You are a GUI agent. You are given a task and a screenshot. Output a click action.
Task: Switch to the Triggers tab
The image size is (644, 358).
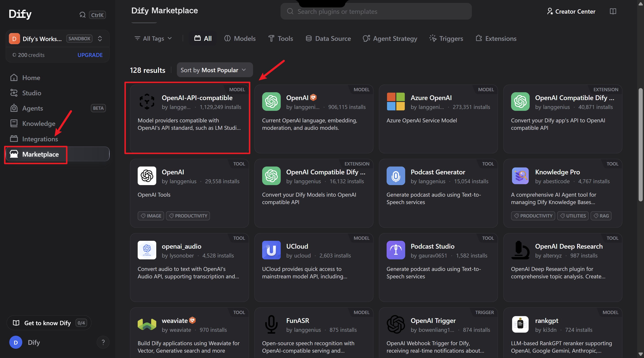(x=446, y=39)
